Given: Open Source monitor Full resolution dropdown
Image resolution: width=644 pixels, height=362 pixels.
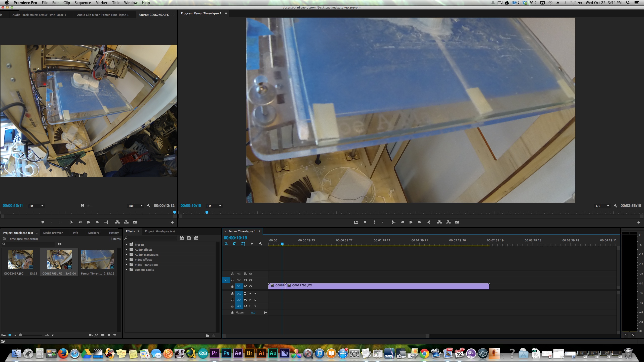Looking at the screenshot, I should 136,206.
